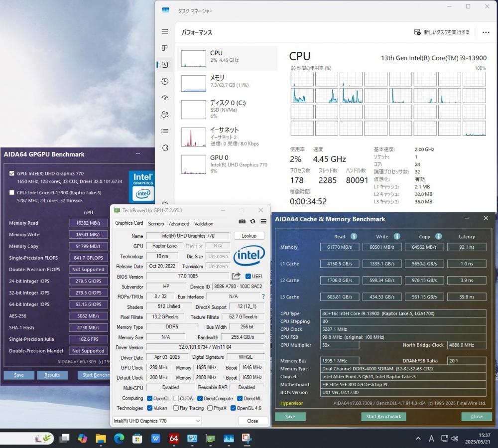Image resolution: width=498 pixels, height=448 pixels.
Task: Click Save in Cache & Memory Benchmark
Action: click(290, 417)
